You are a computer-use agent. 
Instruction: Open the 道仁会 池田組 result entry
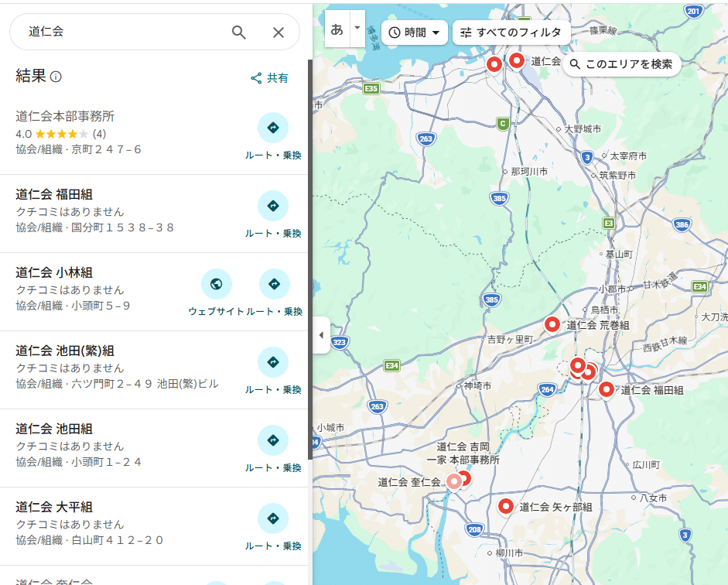[54, 429]
